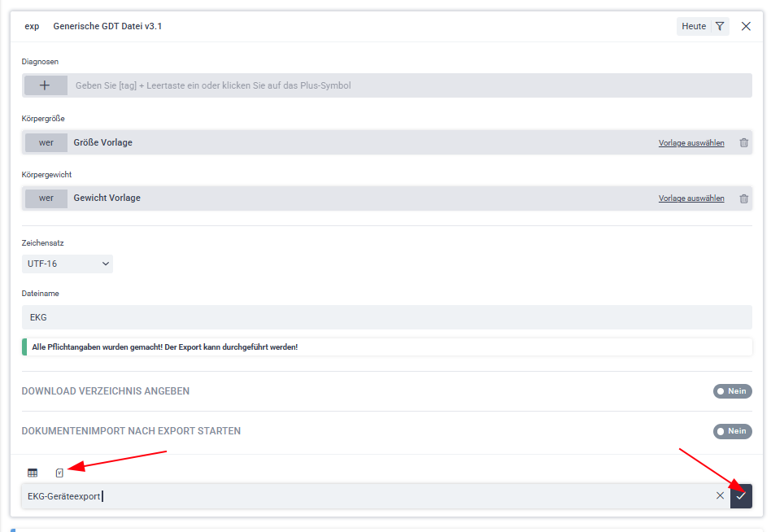Image resolution: width=771 pixels, height=532 pixels.
Task: Click the EKG-Geräteexport name input field
Action: 366,496
